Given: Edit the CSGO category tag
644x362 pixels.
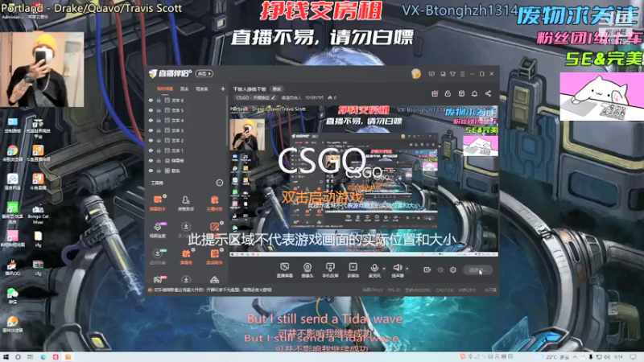Looking at the screenshot, I should pyautogui.click(x=255, y=97).
